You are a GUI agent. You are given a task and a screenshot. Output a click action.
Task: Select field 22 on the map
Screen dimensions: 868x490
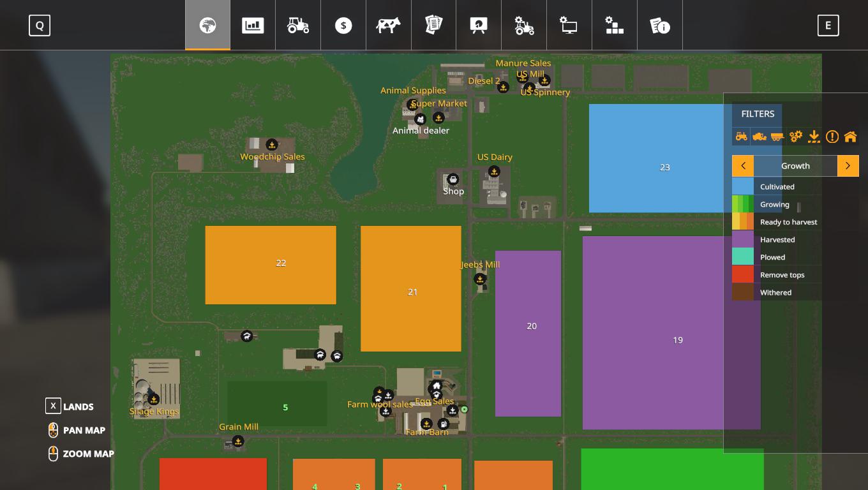click(x=271, y=265)
